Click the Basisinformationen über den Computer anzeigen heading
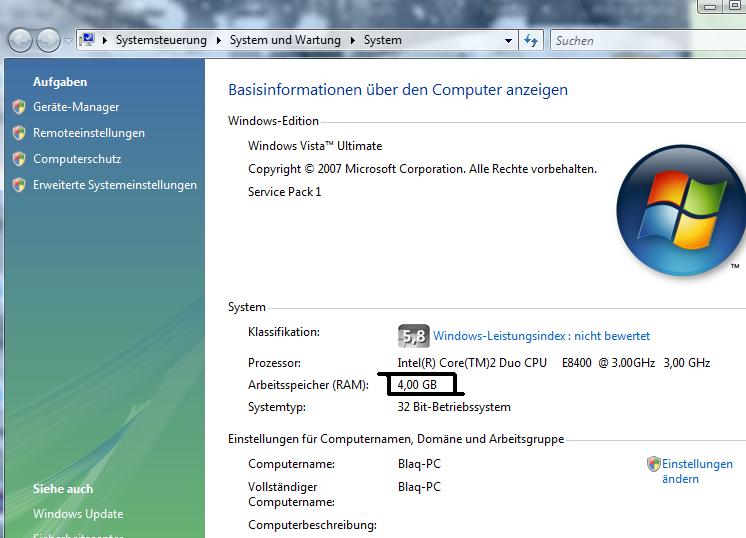746x538 pixels. pyautogui.click(x=398, y=90)
